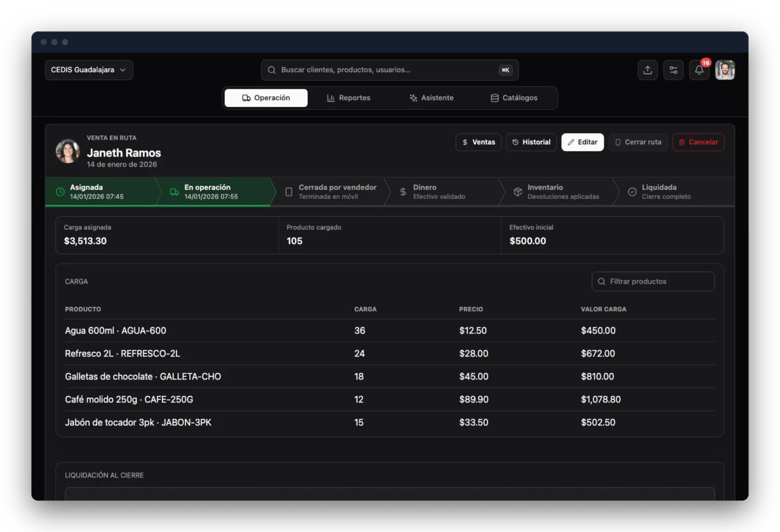Click the check circle icon in the Liquidada step

(x=632, y=192)
